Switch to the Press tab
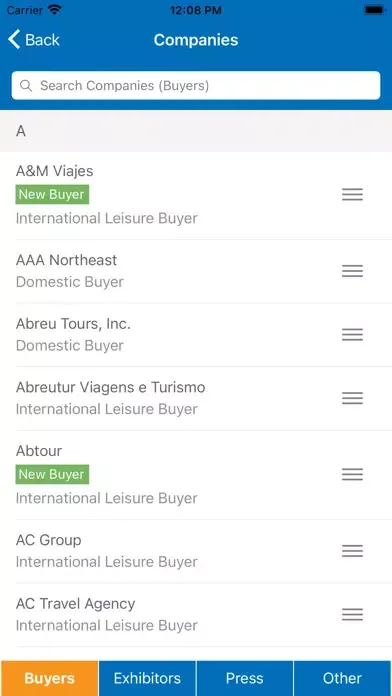Viewport: 392px width, 696px height. point(245,678)
